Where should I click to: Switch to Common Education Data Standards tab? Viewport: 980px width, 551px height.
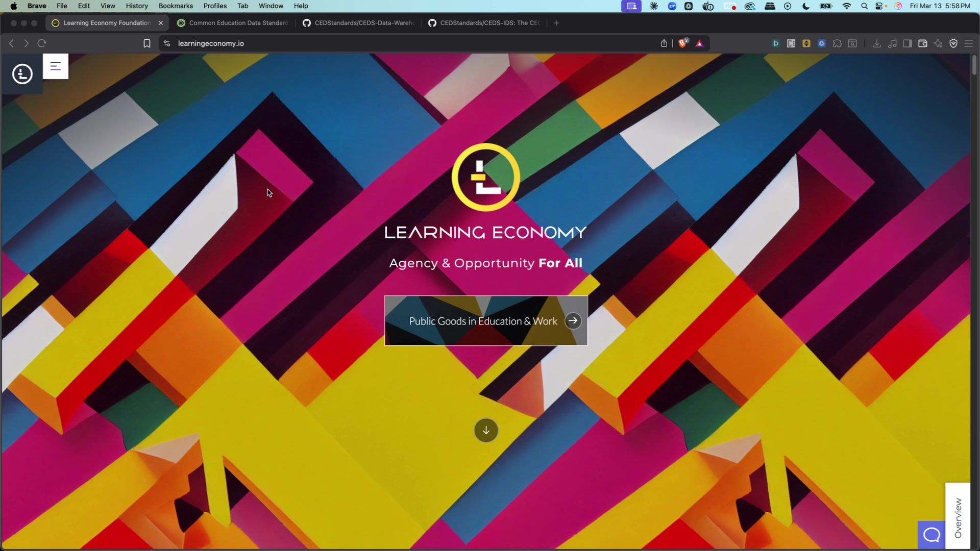click(x=233, y=23)
